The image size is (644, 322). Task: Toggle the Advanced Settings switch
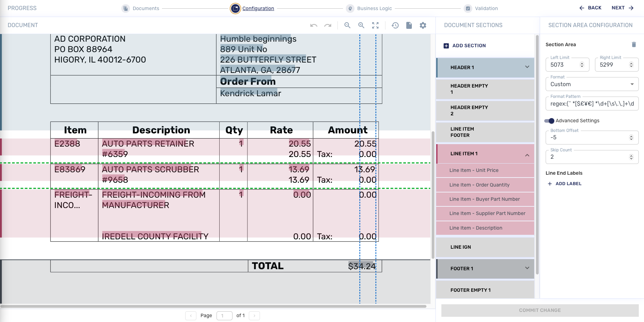pyautogui.click(x=549, y=121)
